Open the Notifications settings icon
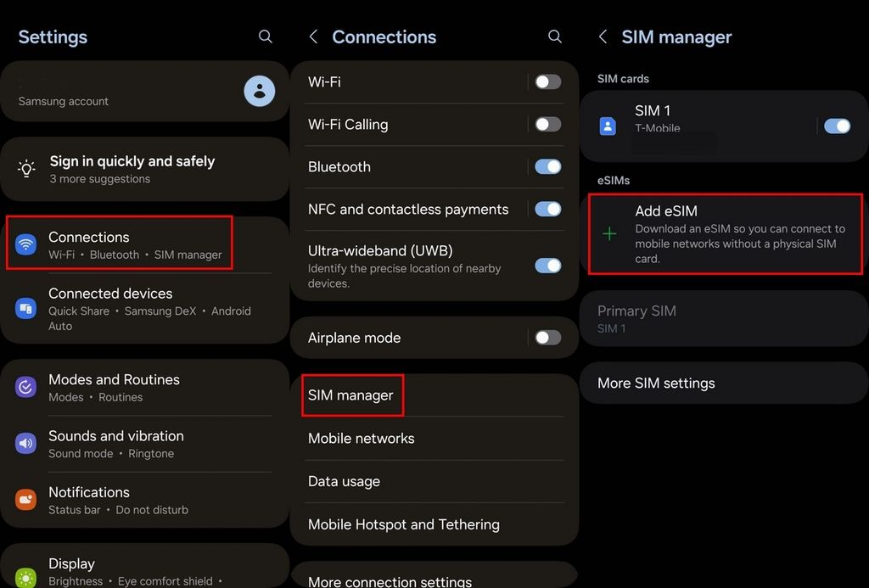The width and height of the screenshot is (869, 588). pos(25,500)
